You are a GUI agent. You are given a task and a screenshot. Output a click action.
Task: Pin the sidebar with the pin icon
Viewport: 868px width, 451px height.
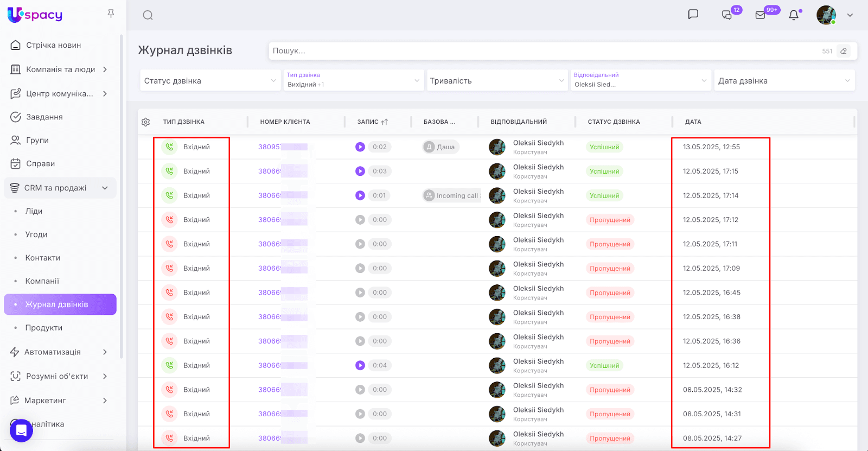coord(111,14)
